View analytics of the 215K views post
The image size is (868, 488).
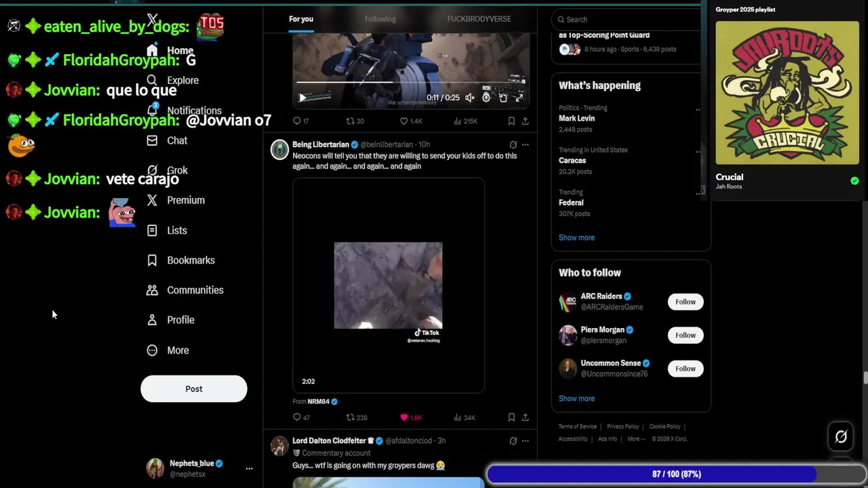click(x=465, y=121)
